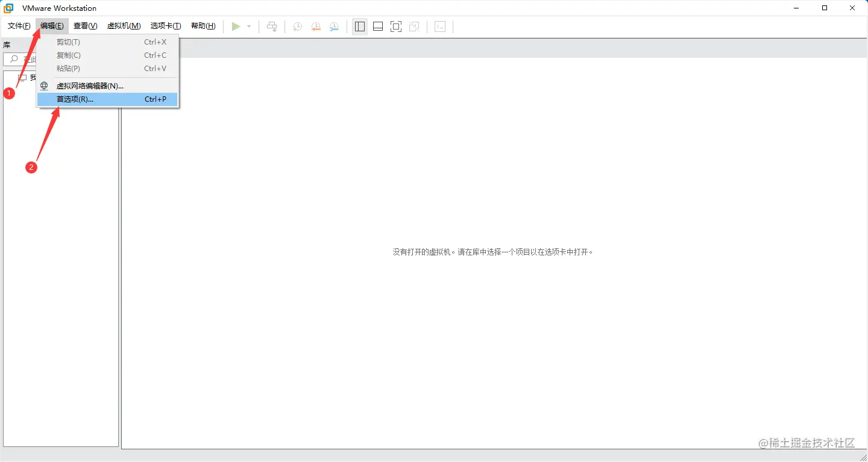868x462 pixels.
Task: Open the 选项卡(T) menu
Action: coord(166,26)
